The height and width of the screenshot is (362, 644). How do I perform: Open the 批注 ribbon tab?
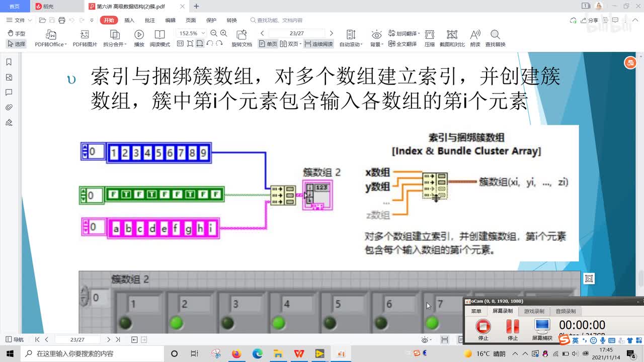click(x=150, y=20)
